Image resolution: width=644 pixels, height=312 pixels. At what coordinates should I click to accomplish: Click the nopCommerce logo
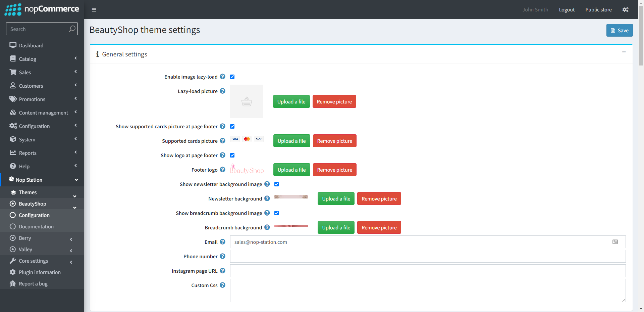[42, 9]
